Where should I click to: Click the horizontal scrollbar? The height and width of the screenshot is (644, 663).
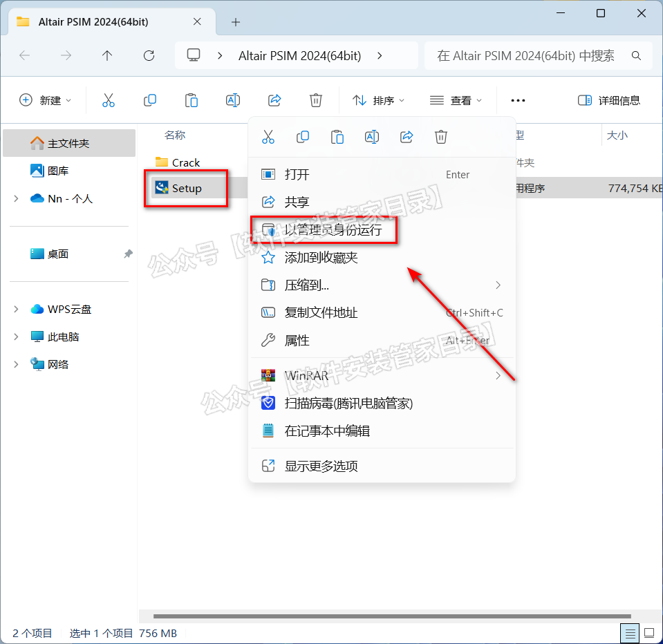point(392,616)
